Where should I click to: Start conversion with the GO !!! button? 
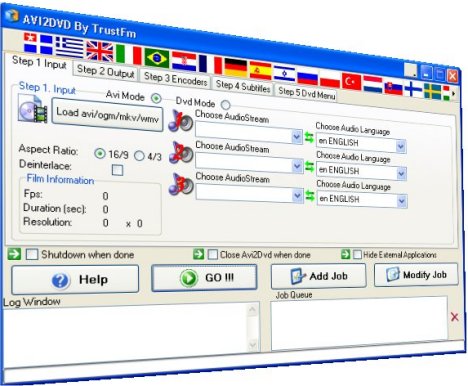[204, 278]
